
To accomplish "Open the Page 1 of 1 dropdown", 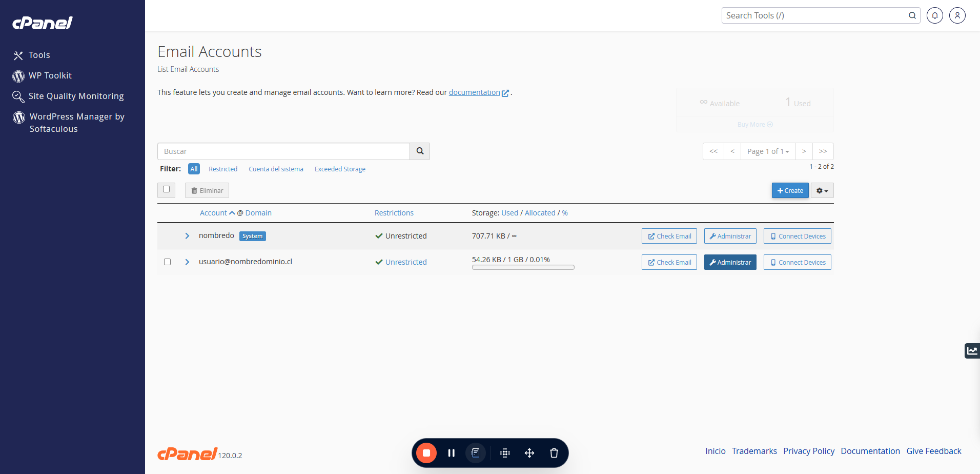I will click(768, 151).
